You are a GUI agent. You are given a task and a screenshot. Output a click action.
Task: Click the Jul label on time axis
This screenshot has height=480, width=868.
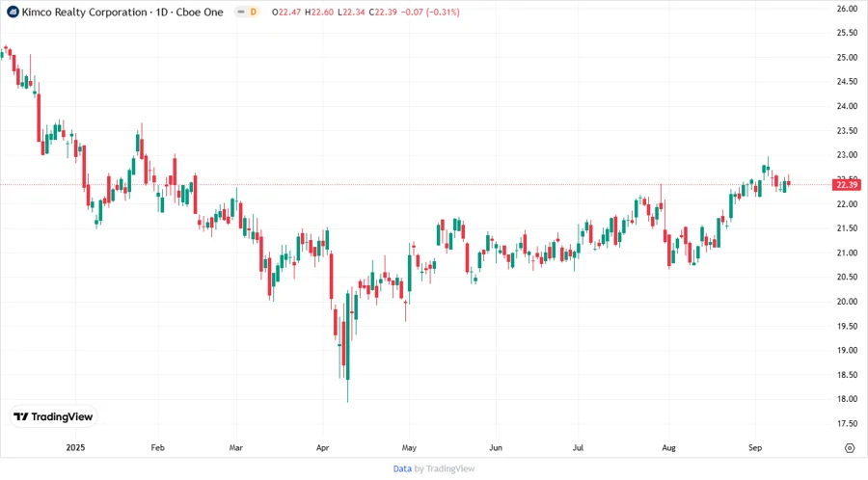[578, 447]
